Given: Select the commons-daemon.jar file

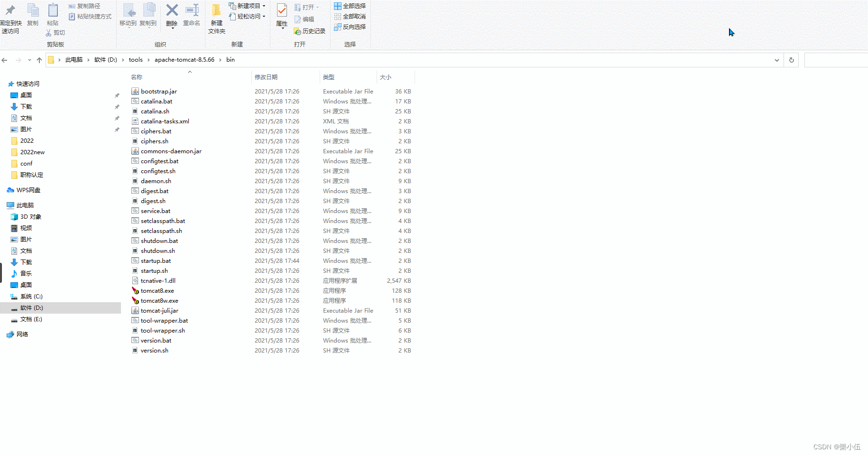Looking at the screenshot, I should (171, 151).
